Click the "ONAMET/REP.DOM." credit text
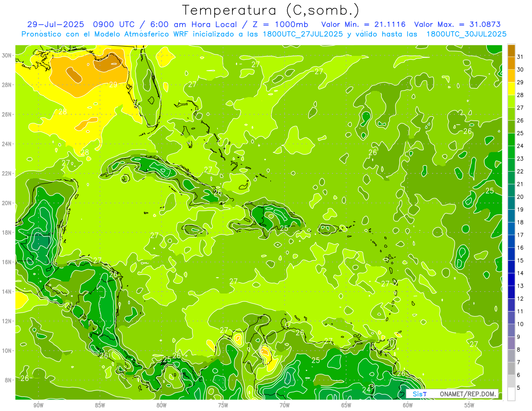Screen dimensions: 532x411 click(467, 394)
